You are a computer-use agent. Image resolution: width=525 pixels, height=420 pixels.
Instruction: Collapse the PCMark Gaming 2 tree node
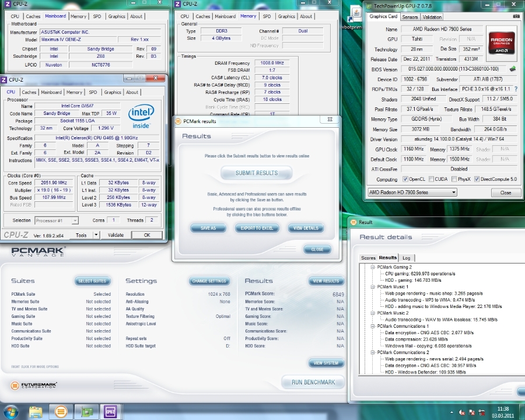coord(372,267)
